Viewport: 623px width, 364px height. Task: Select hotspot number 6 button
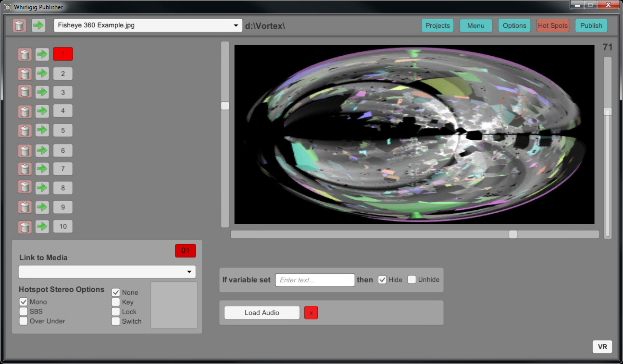pyautogui.click(x=63, y=150)
